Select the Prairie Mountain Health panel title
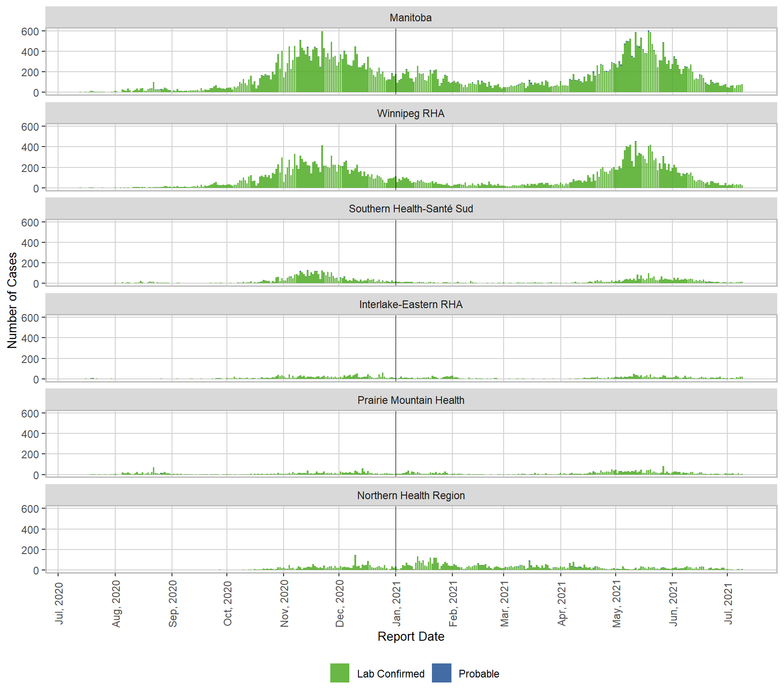 click(411, 400)
